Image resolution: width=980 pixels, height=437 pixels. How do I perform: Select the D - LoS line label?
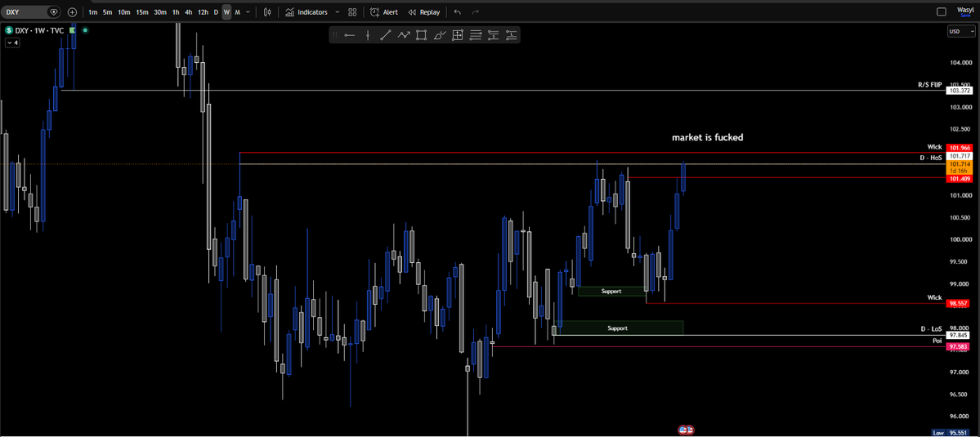click(x=931, y=328)
